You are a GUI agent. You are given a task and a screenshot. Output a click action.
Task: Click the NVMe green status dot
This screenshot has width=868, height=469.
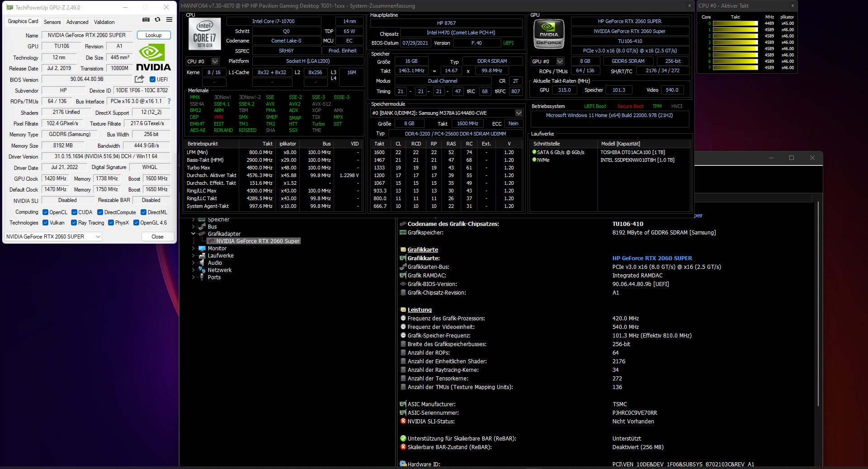click(x=534, y=159)
